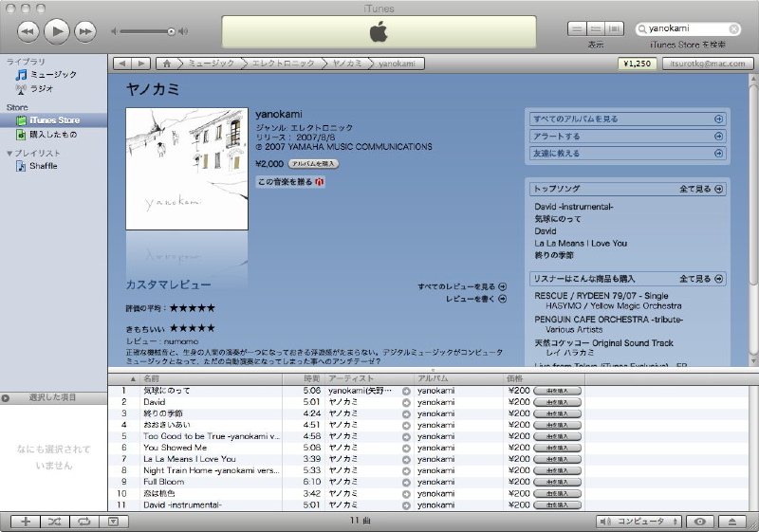759x532 pixels.
Task: Open top song David -instrumental-
Action: 574,207
